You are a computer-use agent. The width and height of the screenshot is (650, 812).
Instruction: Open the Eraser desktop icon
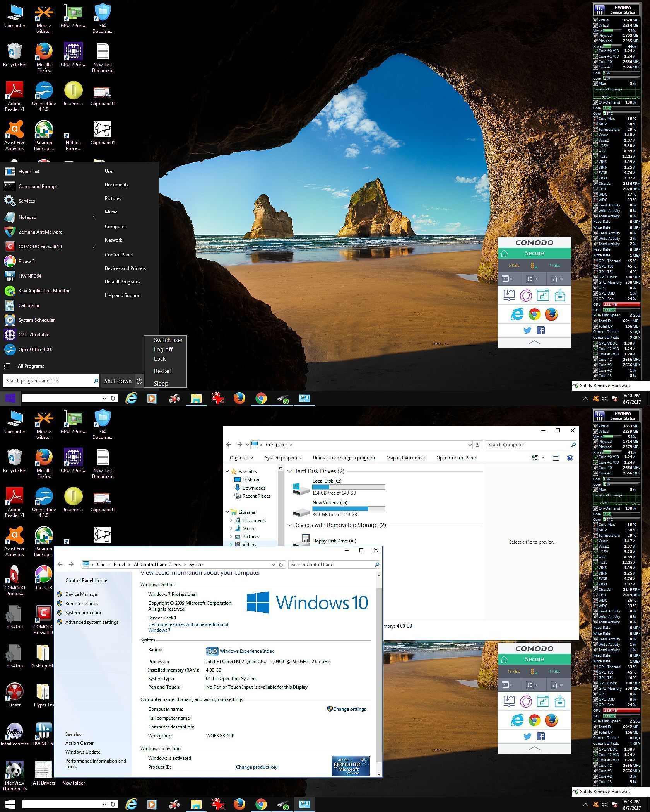pos(14,695)
